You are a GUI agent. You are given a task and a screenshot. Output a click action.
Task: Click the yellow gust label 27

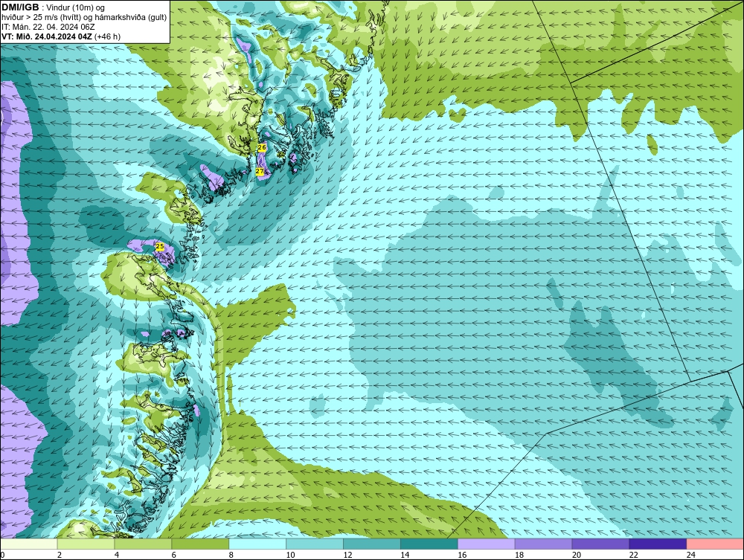[x=260, y=171]
